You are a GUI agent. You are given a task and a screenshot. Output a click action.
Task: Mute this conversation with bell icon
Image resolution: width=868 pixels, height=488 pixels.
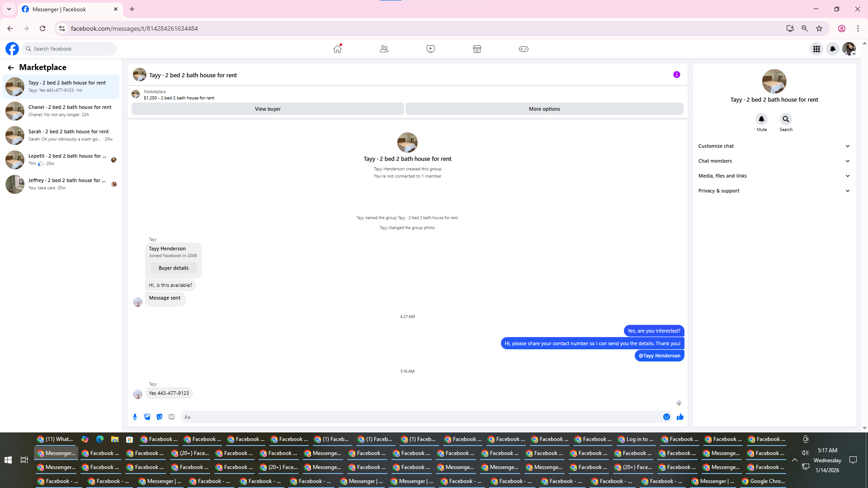tap(761, 119)
